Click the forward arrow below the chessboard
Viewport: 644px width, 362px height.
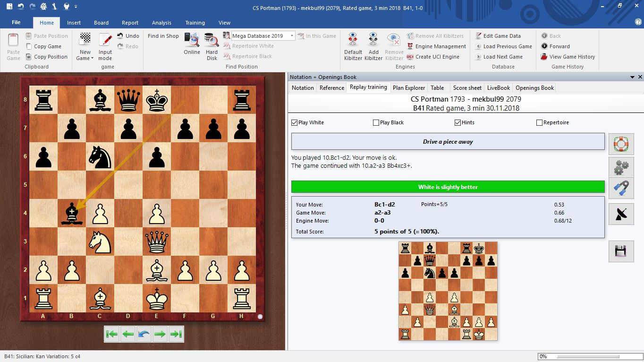160,334
